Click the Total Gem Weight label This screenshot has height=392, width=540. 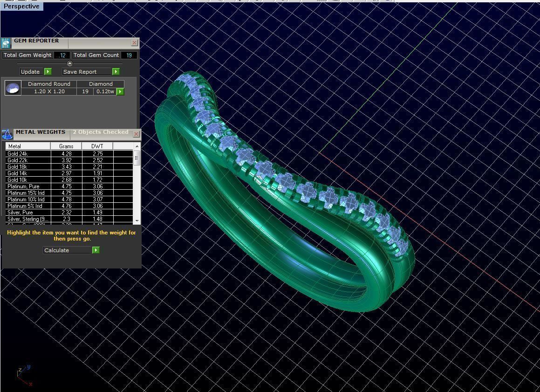coord(27,55)
